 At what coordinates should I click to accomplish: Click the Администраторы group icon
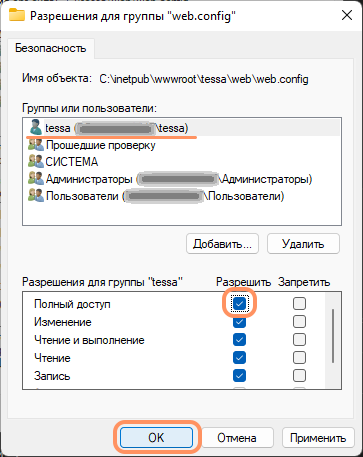coord(36,179)
